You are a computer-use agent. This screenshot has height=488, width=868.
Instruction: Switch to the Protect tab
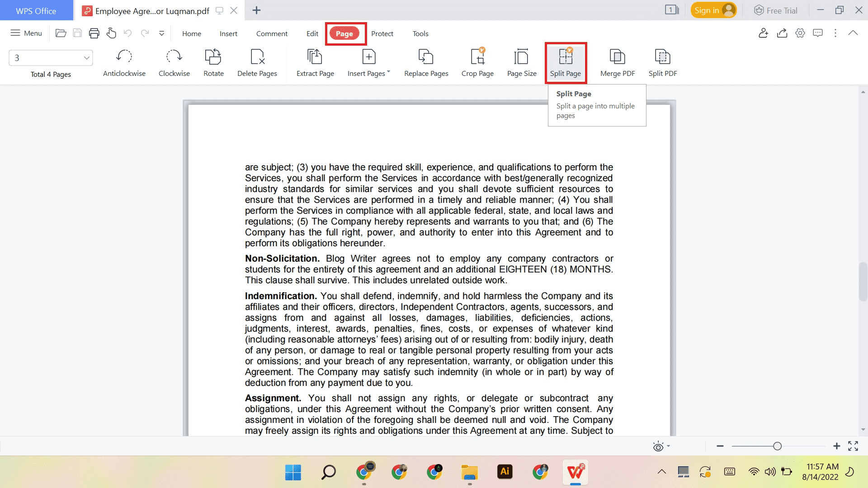pos(382,33)
